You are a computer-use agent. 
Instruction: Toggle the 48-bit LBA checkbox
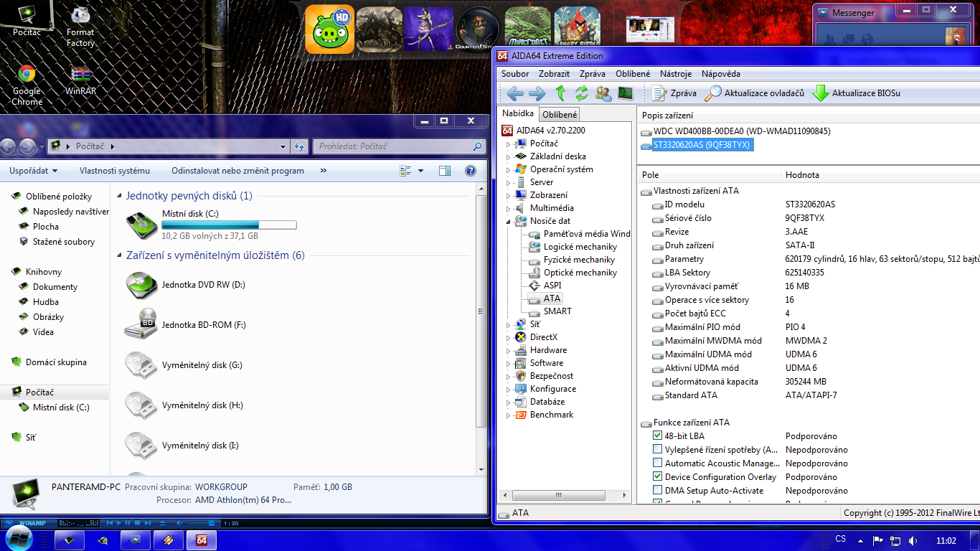pyautogui.click(x=658, y=435)
